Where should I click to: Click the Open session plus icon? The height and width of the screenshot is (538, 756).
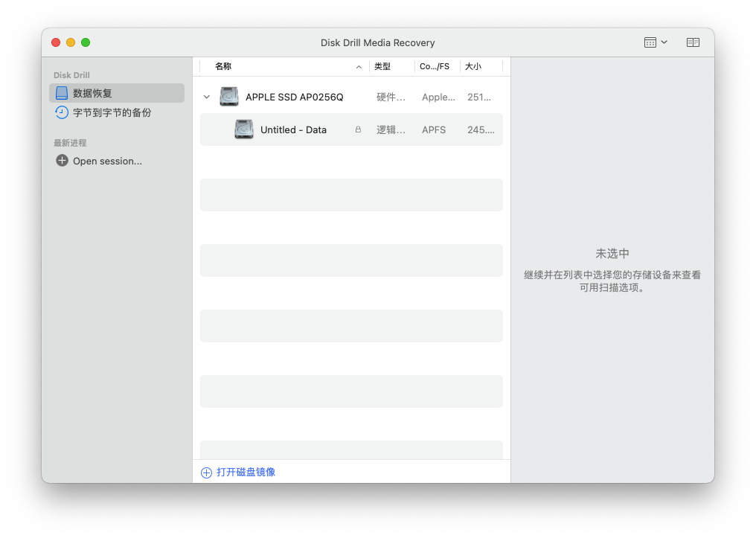[63, 161]
